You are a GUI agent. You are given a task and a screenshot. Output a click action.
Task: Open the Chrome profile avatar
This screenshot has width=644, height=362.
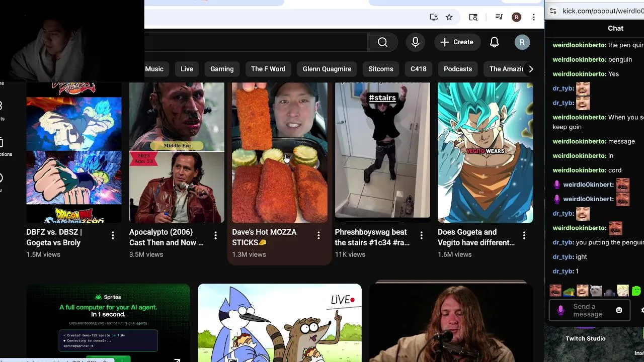[x=516, y=17]
